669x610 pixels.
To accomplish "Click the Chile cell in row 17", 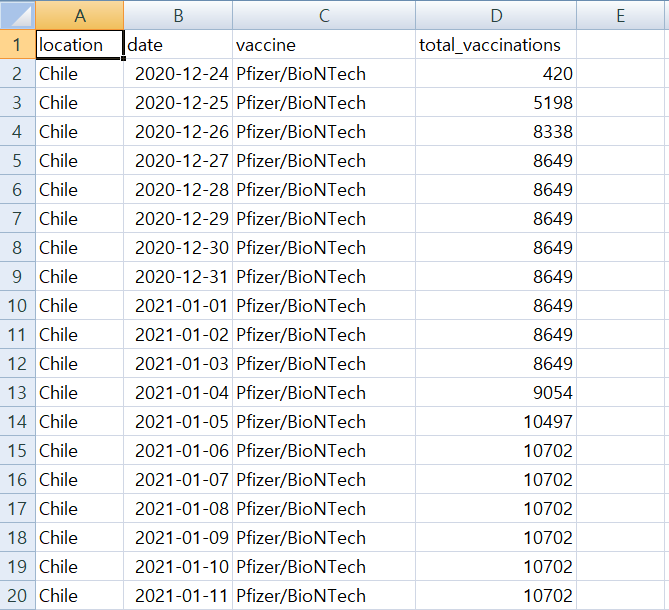I will coord(80,508).
